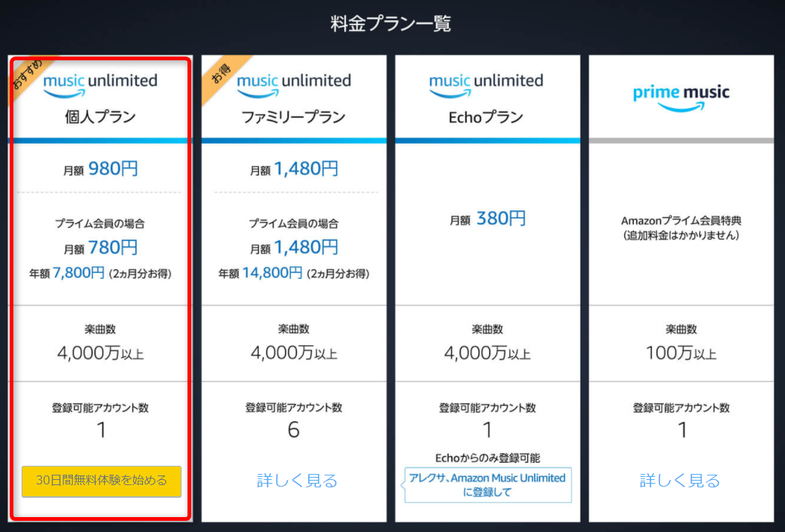This screenshot has width=785, height=532.
Task: Click the アレクサ、Amazon Music Unlimited に登録して bubble
Action: click(x=487, y=485)
